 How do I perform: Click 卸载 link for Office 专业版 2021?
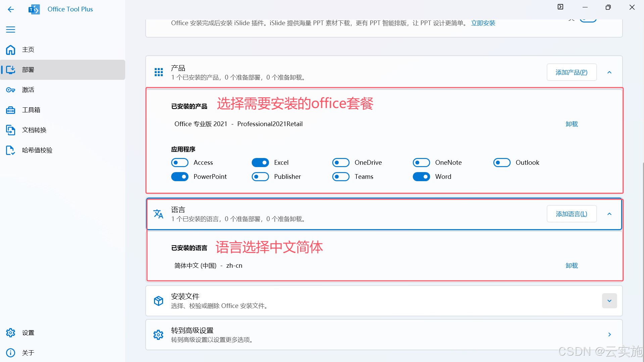tap(572, 124)
